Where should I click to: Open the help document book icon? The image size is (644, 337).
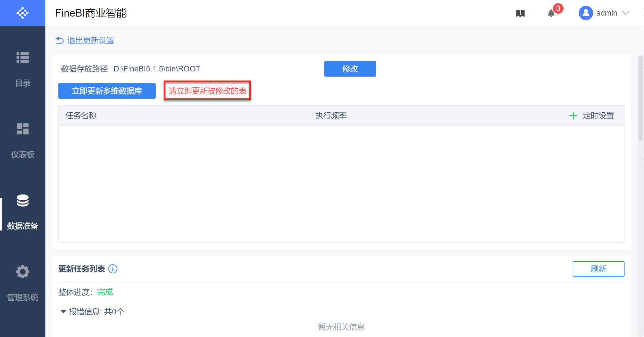pyautogui.click(x=520, y=13)
